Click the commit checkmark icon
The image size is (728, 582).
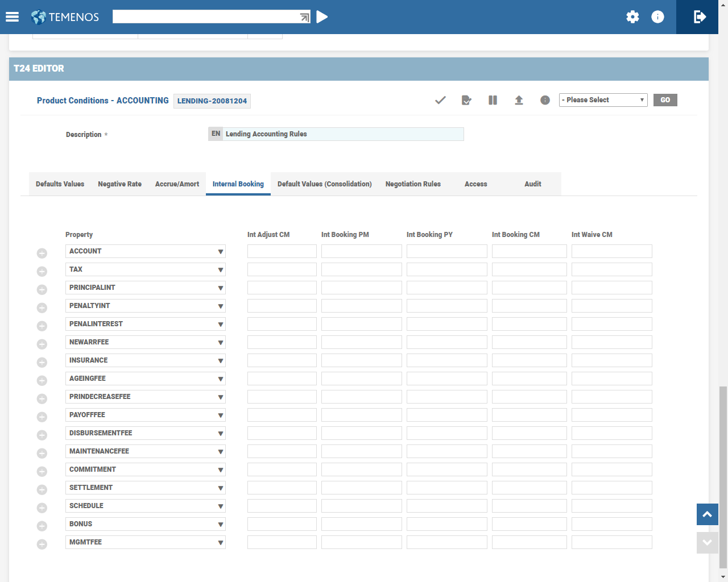pos(440,100)
